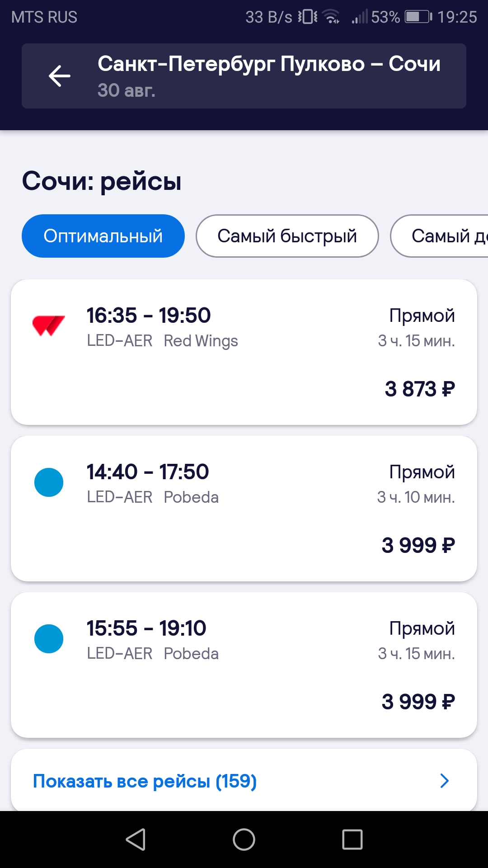Open the Pobeda 14:40 – 17:50 flight
Screen dimensions: 488x868
tap(244, 509)
